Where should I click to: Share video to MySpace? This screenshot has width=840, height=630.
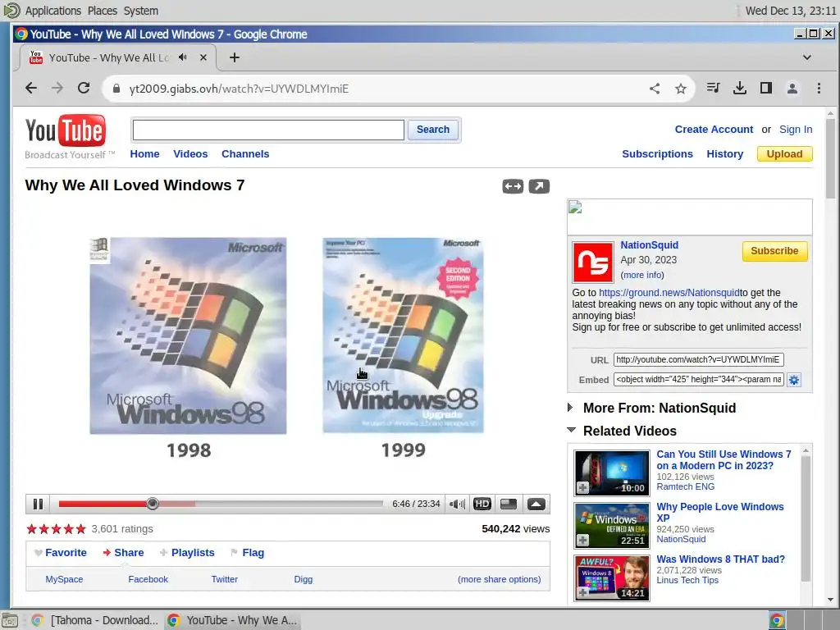[64, 579]
